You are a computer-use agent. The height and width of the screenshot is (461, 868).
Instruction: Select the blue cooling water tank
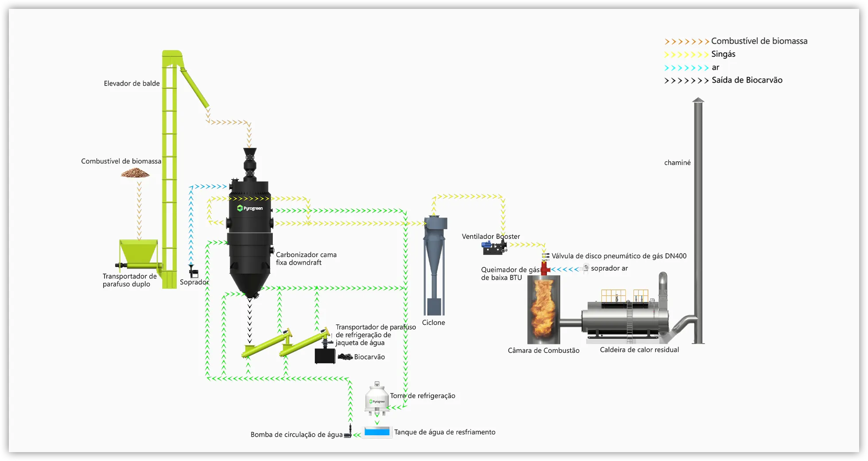pyautogui.click(x=377, y=432)
